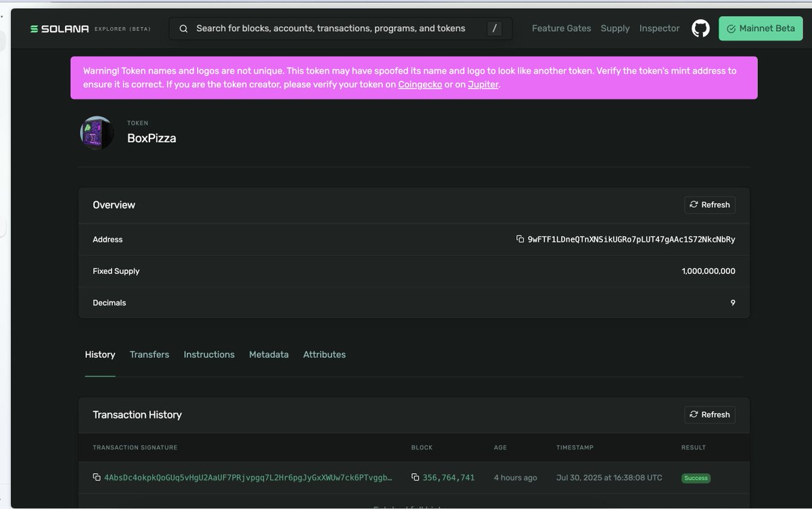Image resolution: width=812 pixels, height=509 pixels.
Task: Switch to the Attributes tab
Action: tap(324, 355)
